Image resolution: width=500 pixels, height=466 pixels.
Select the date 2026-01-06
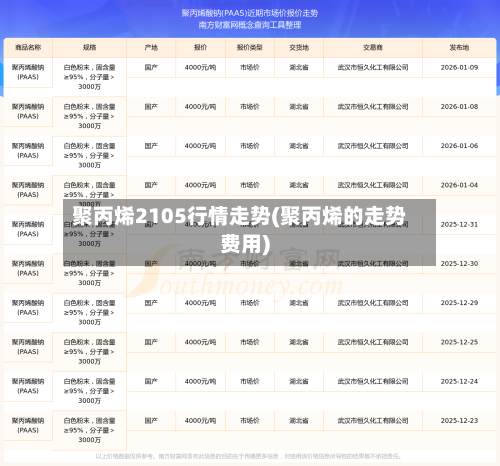[x=459, y=146]
